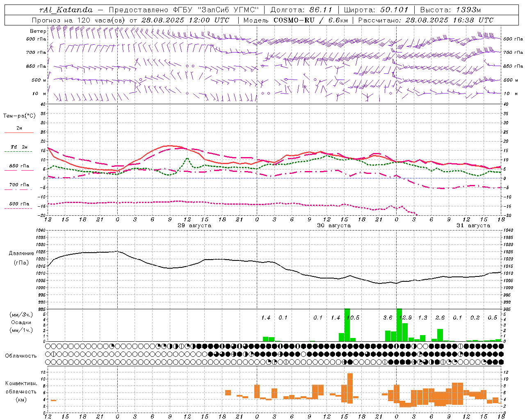This screenshot has height=420, width=525.
Task: Click the Td 2м dew point legend entry
Action: pos(19,147)
